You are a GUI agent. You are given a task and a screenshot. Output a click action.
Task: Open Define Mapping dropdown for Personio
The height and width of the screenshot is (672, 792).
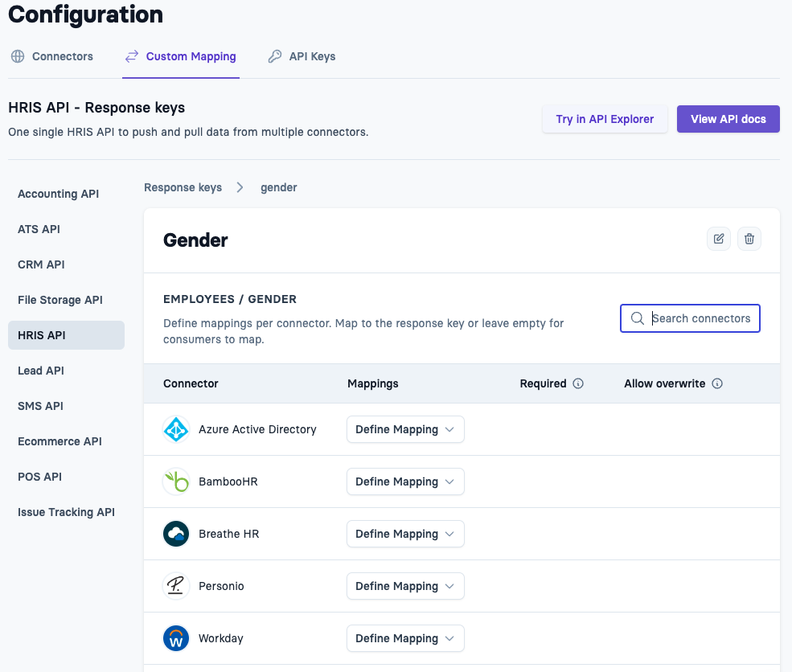pos(405,586)
